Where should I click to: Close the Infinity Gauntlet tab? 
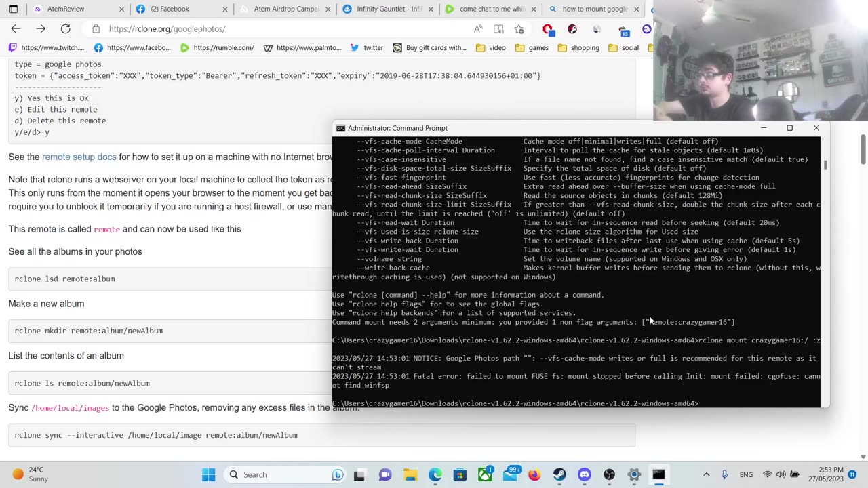click(x=430, y=9)
